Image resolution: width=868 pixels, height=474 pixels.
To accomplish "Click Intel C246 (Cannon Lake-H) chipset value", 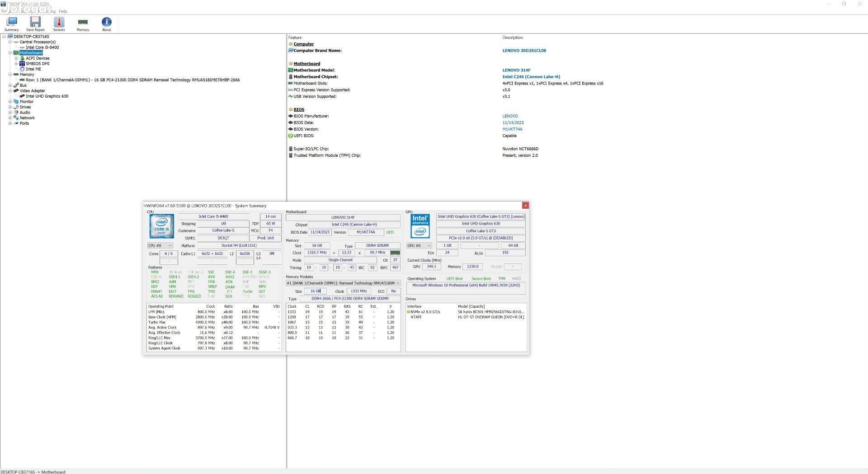I will pyautogui.click(x=531, y=77).
